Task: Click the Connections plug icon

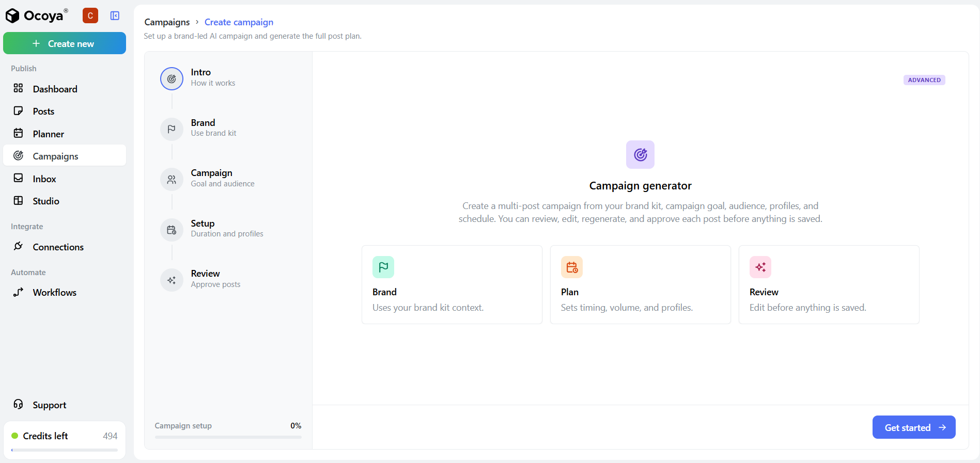Action: click(x=18, y=246)
